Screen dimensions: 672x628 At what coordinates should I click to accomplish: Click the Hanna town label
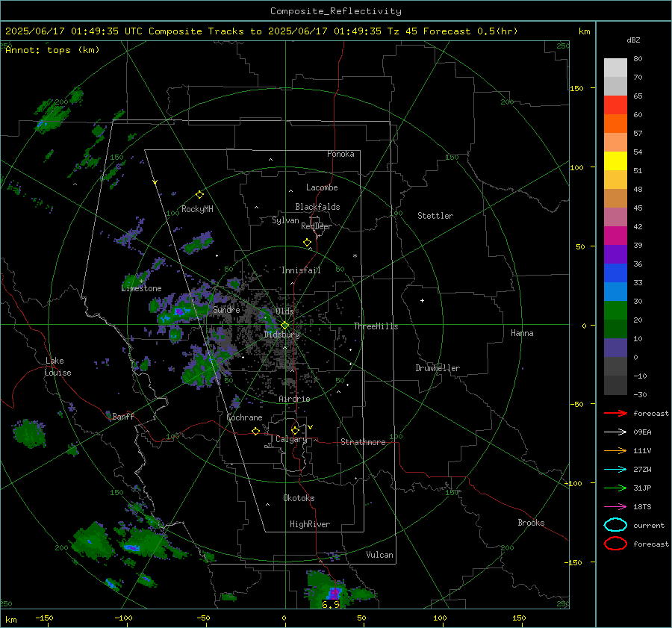click(522, 333)
